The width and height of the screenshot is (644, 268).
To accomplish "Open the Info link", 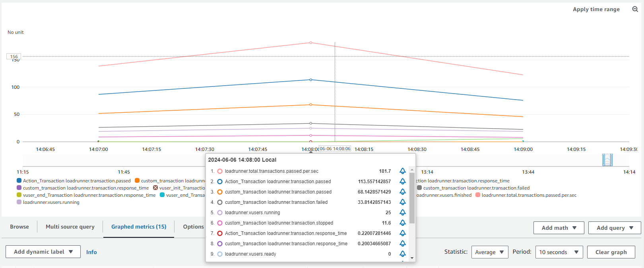I will point(91,252).
